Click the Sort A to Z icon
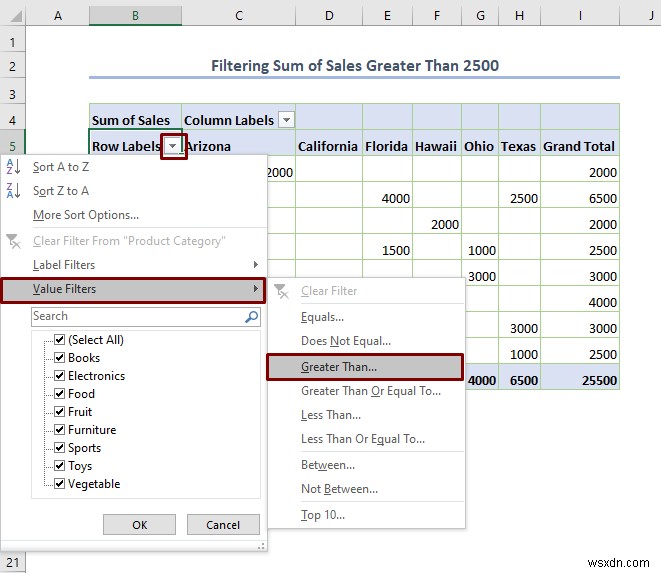 tap(13, 167)
